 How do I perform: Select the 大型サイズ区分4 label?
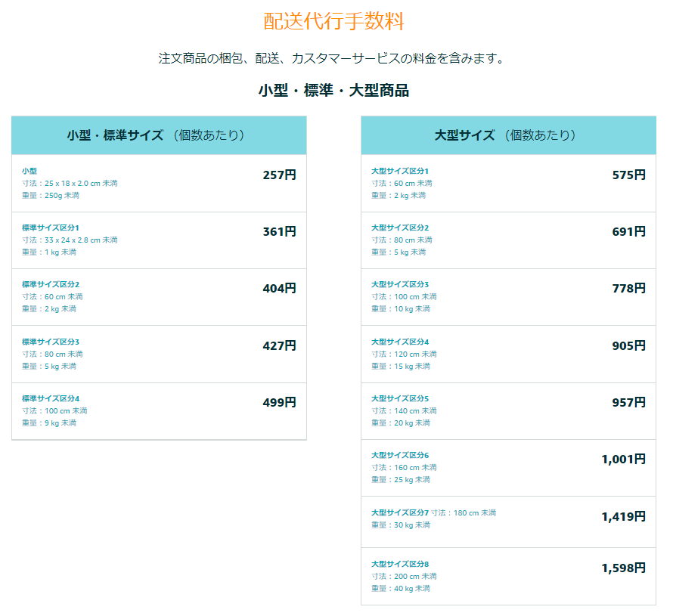click(400, 342)
